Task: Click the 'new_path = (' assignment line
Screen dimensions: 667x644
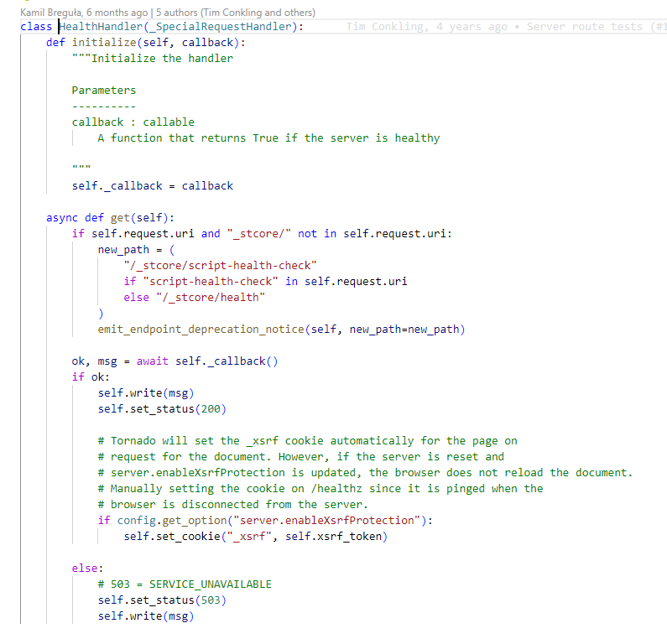Action: pos(136,250)
